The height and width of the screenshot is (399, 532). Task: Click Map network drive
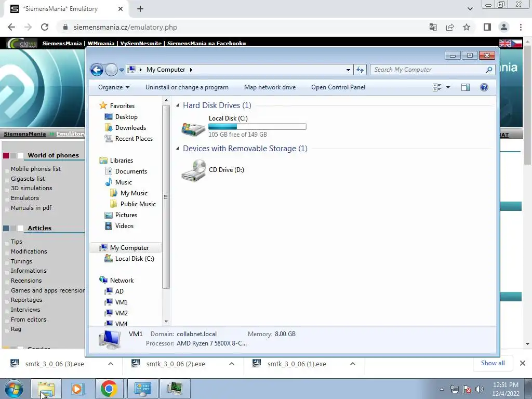(x=270, y=87)
